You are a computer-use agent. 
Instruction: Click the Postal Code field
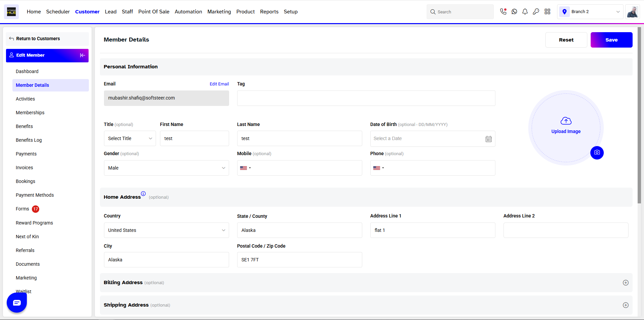click(x=300, y=260)
